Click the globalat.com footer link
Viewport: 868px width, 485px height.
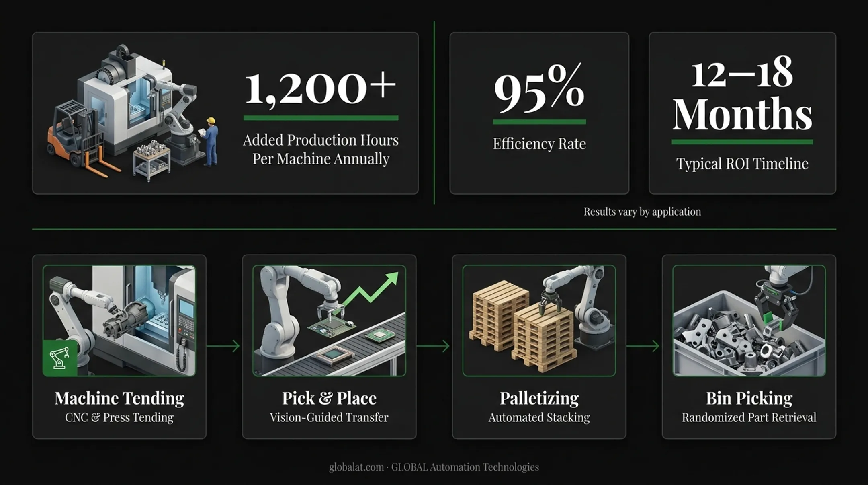[356, 467]
